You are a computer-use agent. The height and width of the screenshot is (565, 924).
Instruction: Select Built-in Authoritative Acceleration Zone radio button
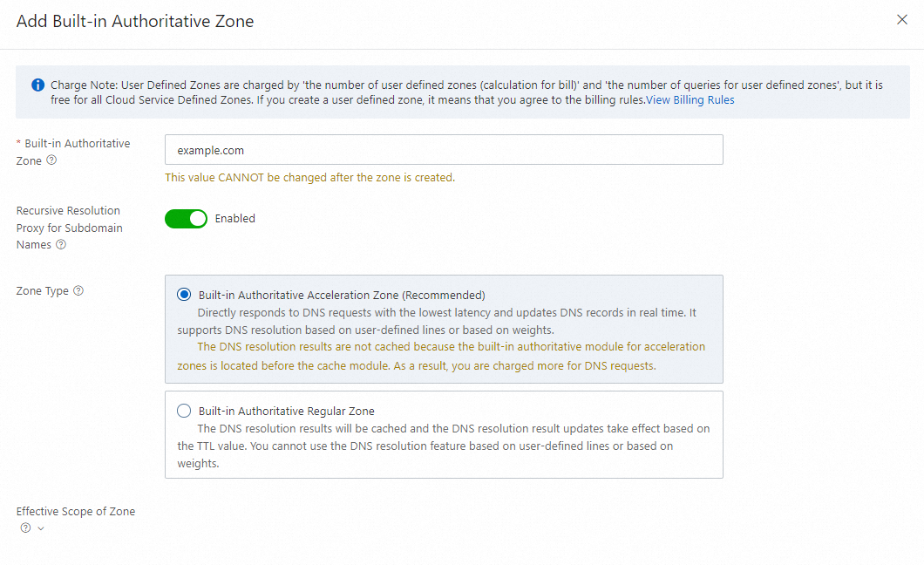tap(184, 295)
